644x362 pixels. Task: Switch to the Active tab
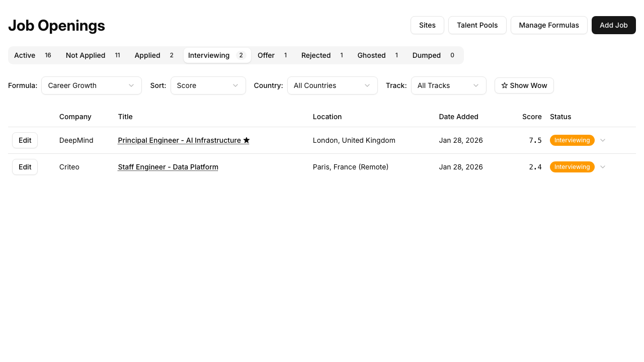tap(25, 55)
